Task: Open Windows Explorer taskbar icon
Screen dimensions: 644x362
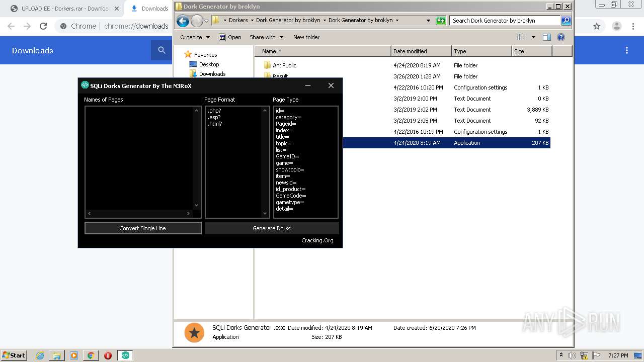Action: pyautogui.click(x=57, y=355)
